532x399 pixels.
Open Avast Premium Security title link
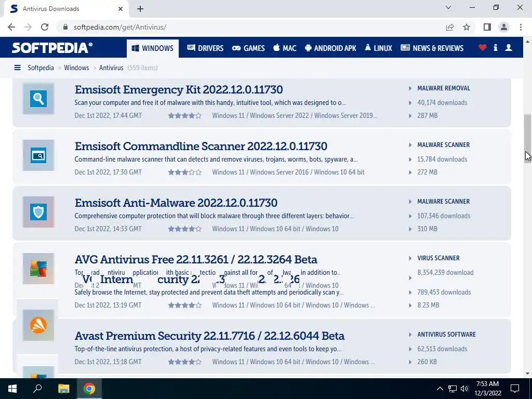(x=209, y=336)
